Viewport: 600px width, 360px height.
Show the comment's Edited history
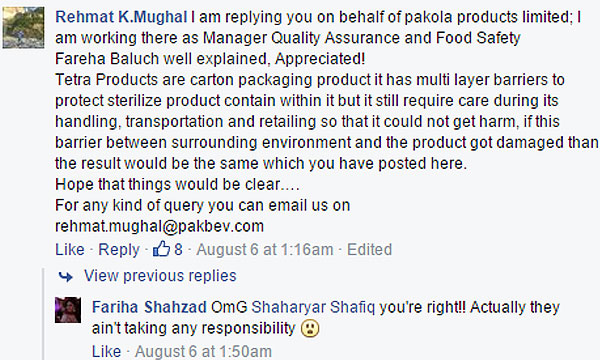point(369,249)
